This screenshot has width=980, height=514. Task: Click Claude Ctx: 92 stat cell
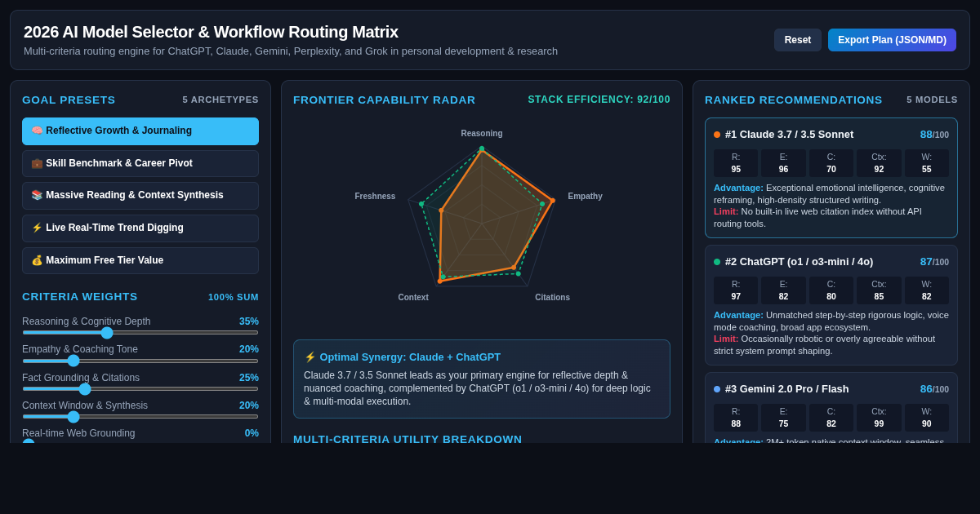[879, 163]
